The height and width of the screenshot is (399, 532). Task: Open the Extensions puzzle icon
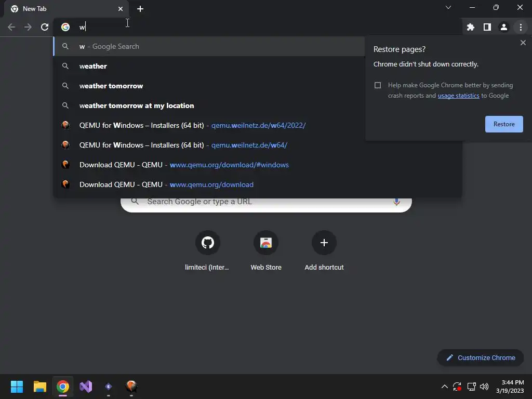[x=471, y=27]
